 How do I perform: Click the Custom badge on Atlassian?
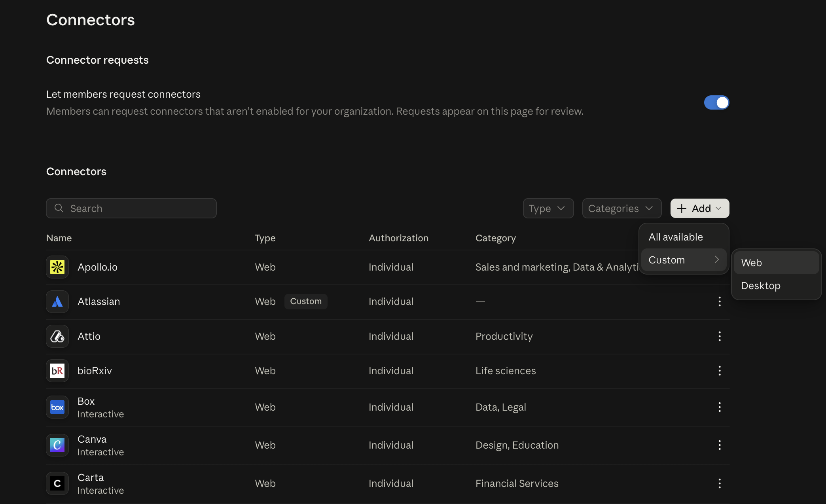(306, 301)
